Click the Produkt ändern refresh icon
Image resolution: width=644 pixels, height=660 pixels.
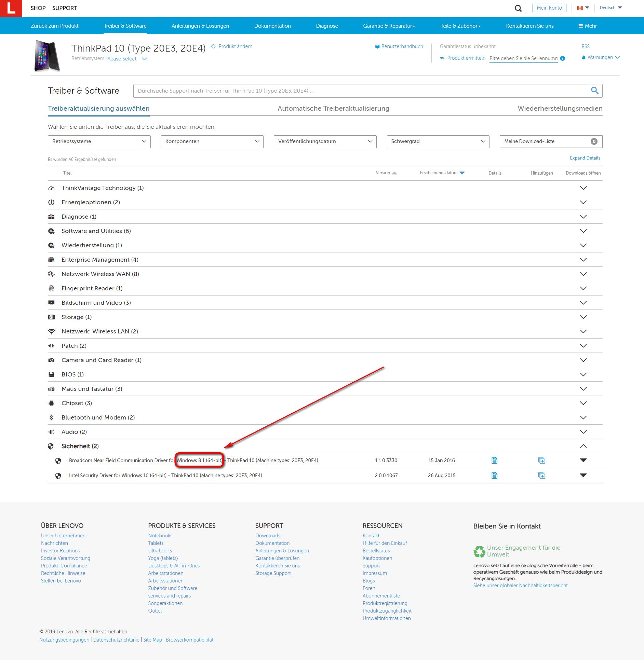point(213,46)
